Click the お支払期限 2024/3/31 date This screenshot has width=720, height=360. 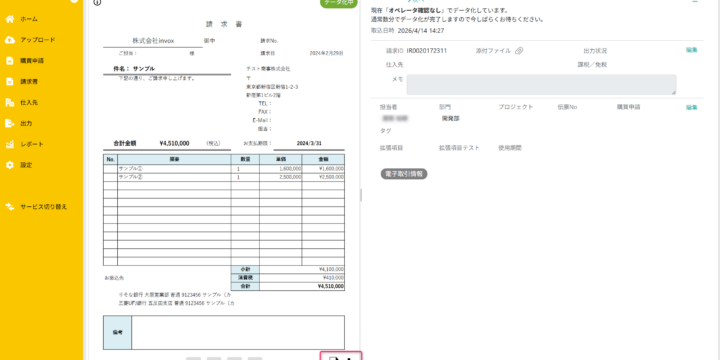pos(309,143)
